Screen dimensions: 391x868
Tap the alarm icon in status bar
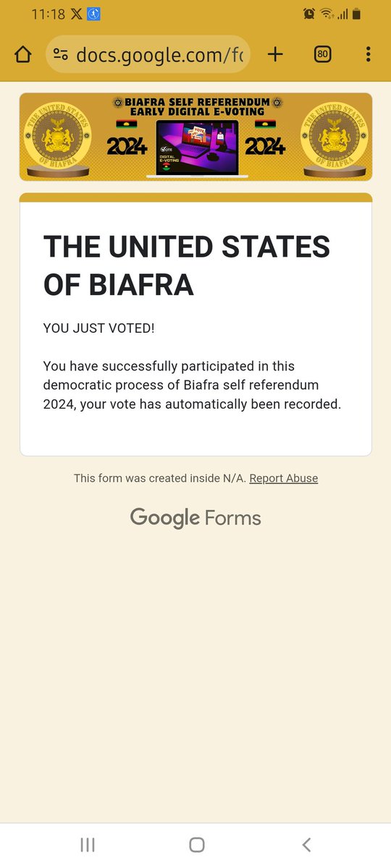[309, 14]
